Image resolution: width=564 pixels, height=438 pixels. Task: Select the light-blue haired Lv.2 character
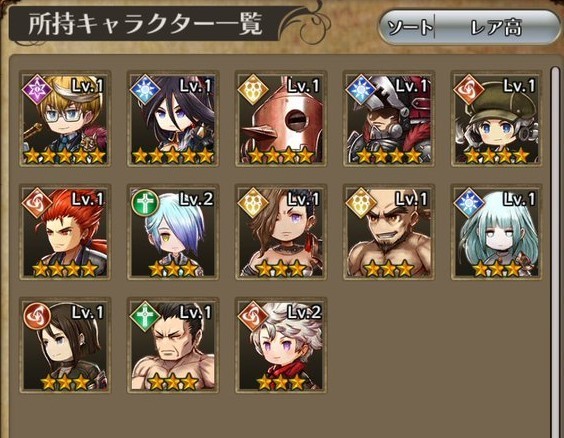coord(173,232)
